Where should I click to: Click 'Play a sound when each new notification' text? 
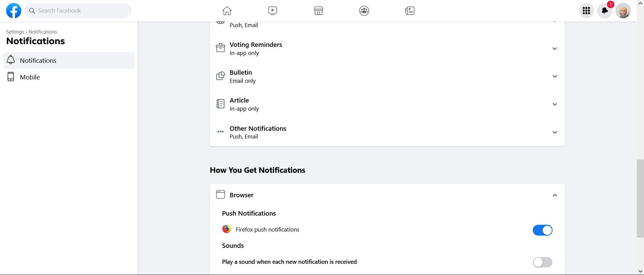click(x=289, y=262)
